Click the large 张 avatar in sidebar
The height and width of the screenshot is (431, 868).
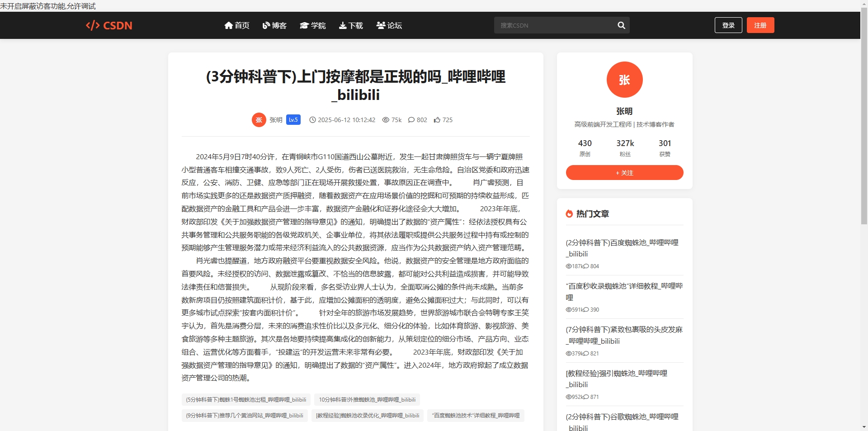tap(625, 80)
